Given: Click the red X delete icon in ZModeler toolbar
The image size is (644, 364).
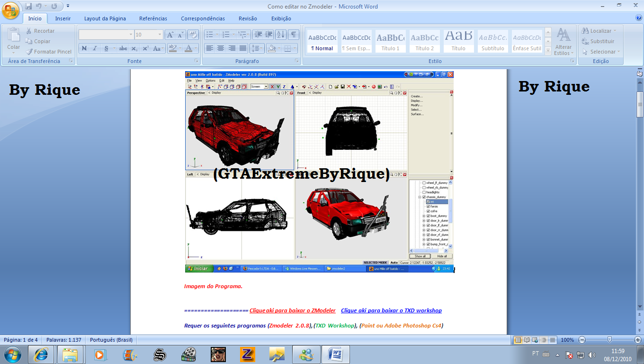Looking at the screenshot, I should point(348,86).
